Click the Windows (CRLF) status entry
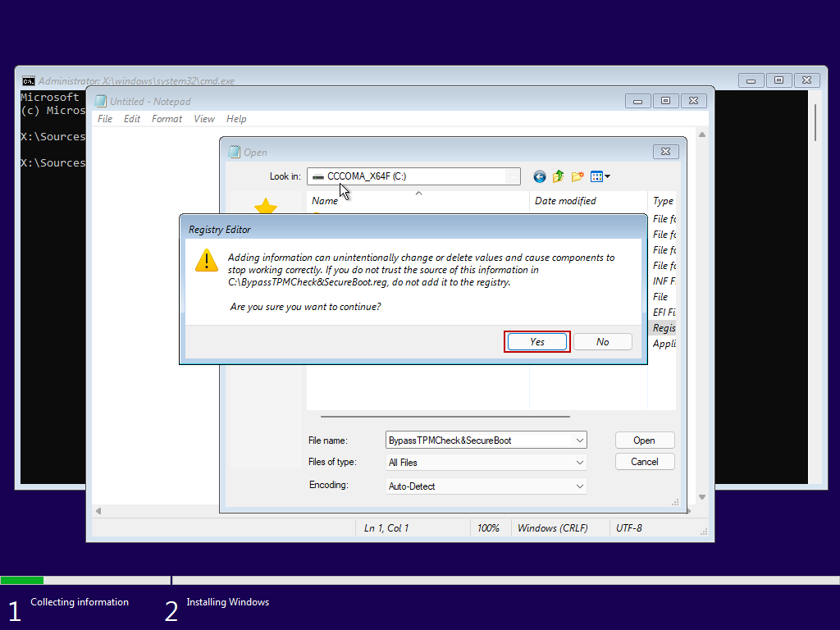Image resolution: width=840 pixels, height=630 pixels. [552, 528]
